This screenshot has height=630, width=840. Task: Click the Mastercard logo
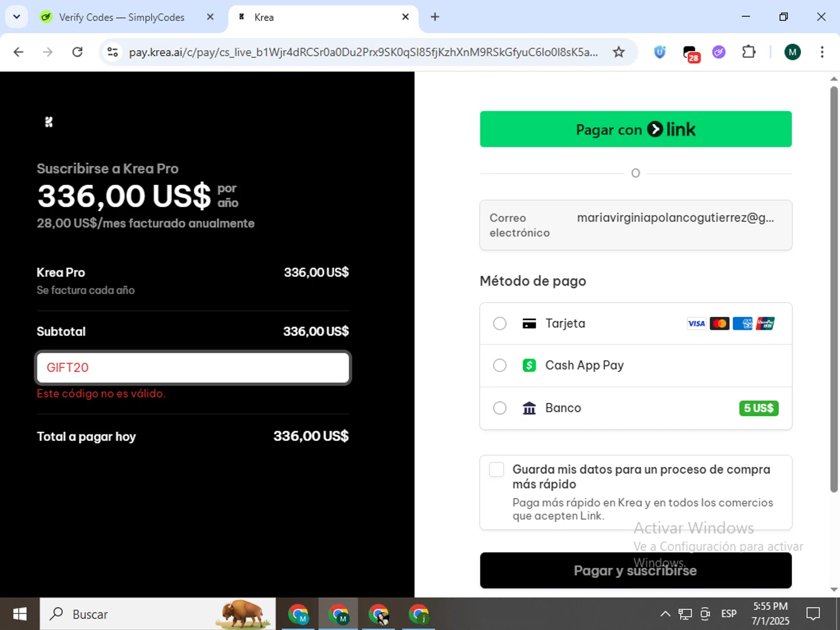[x=720, y=324]
